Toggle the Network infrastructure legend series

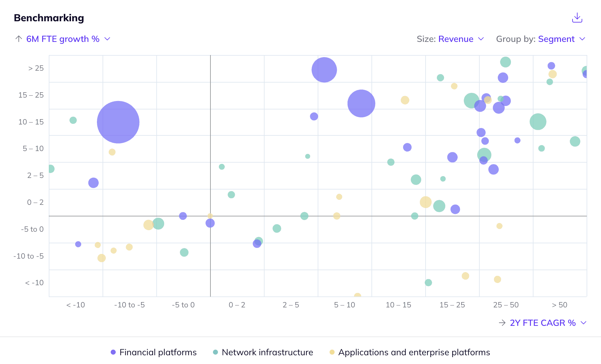coord(267,352)
